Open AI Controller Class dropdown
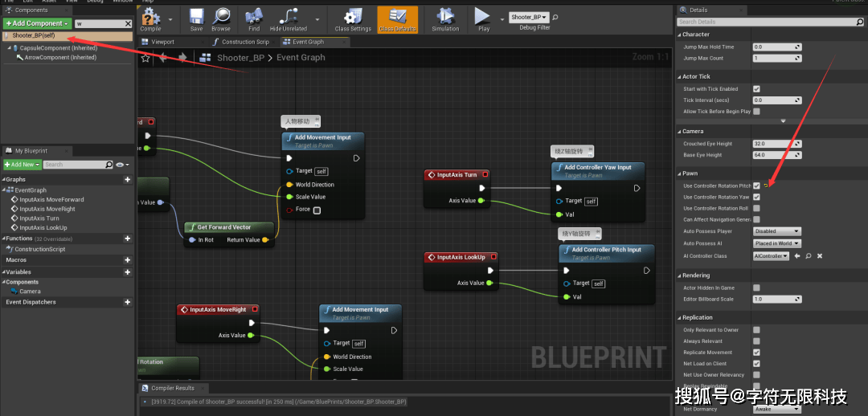Screen dimensions: 868x416 tap(771, 256)
